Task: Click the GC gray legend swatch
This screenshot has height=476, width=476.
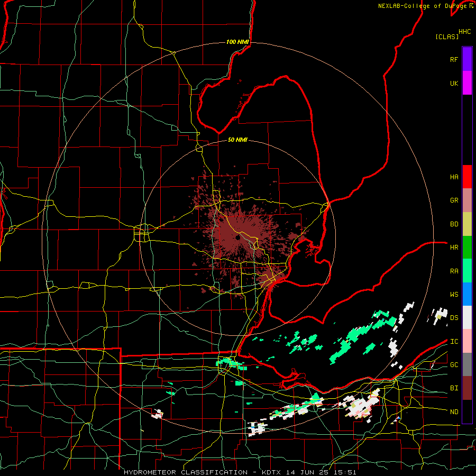Action: coord(467,364)
